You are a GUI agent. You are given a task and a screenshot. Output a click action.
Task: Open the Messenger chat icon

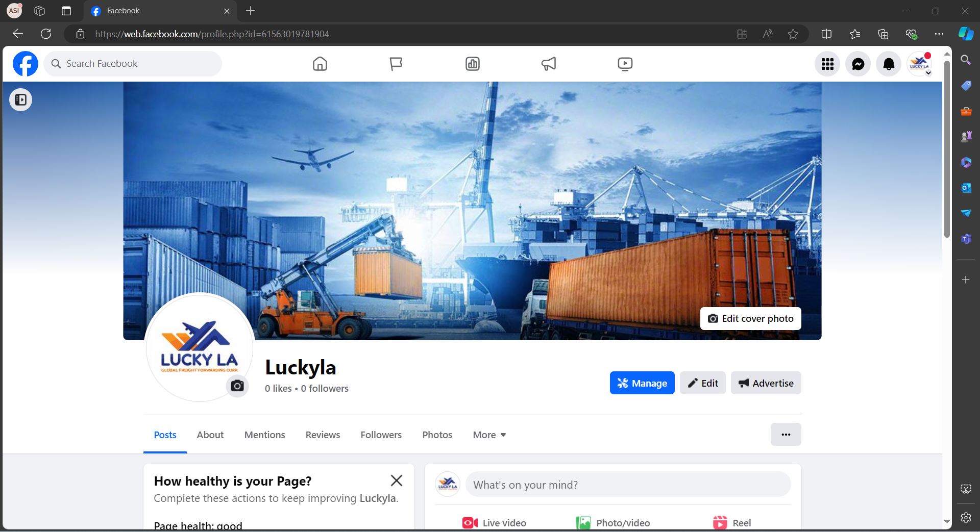click(858, 64)
